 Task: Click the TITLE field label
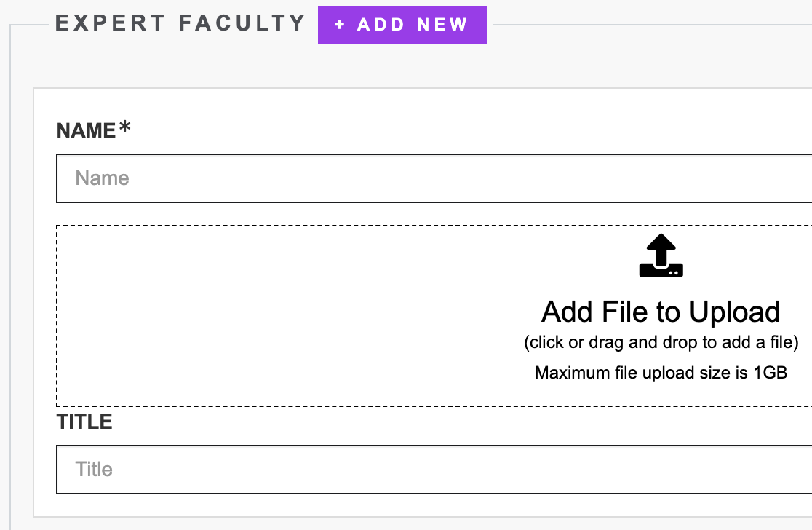click(84, 422)
